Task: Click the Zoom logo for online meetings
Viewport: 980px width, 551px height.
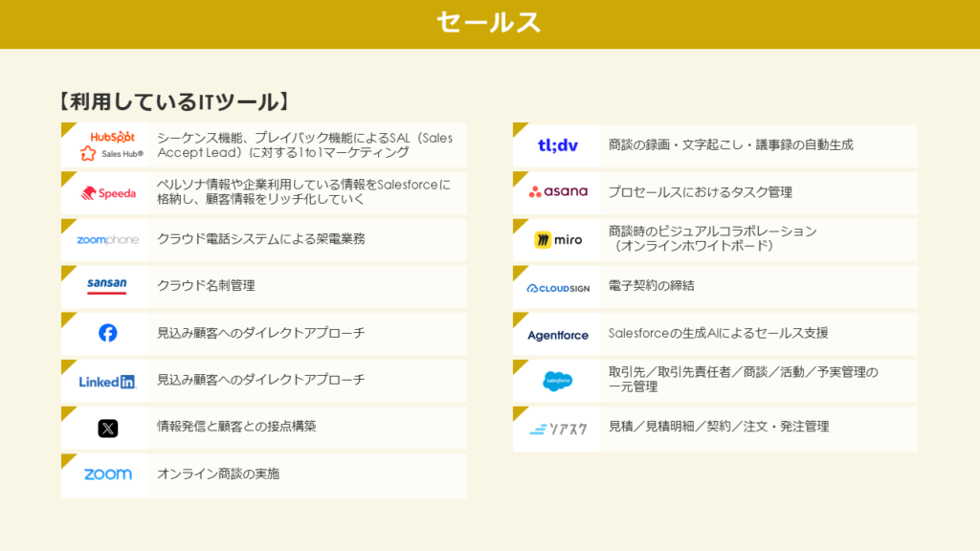Action: pyautogui.click(x=107, y=474)
